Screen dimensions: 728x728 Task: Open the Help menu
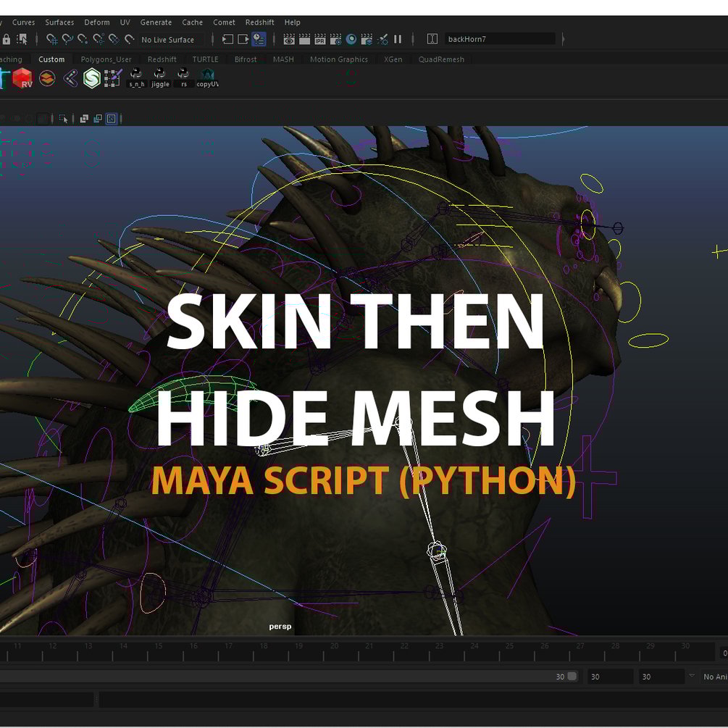pyautogui.click(x=293, y=22)
